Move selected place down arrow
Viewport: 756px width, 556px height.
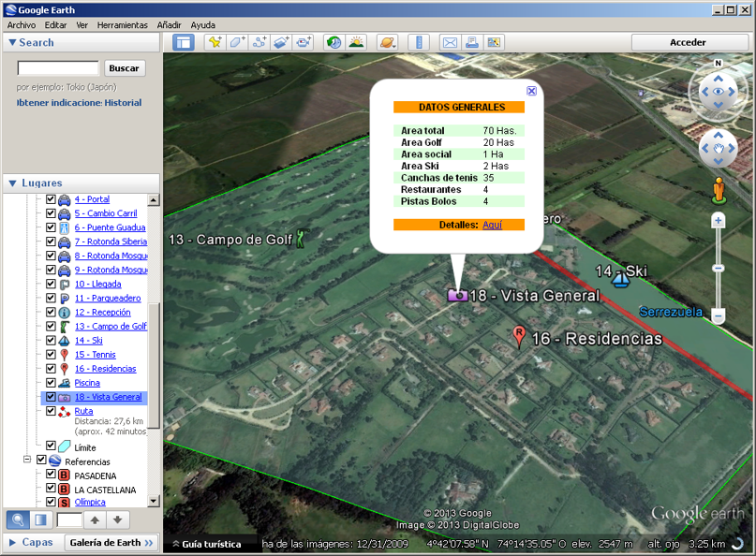click(117, 519)
